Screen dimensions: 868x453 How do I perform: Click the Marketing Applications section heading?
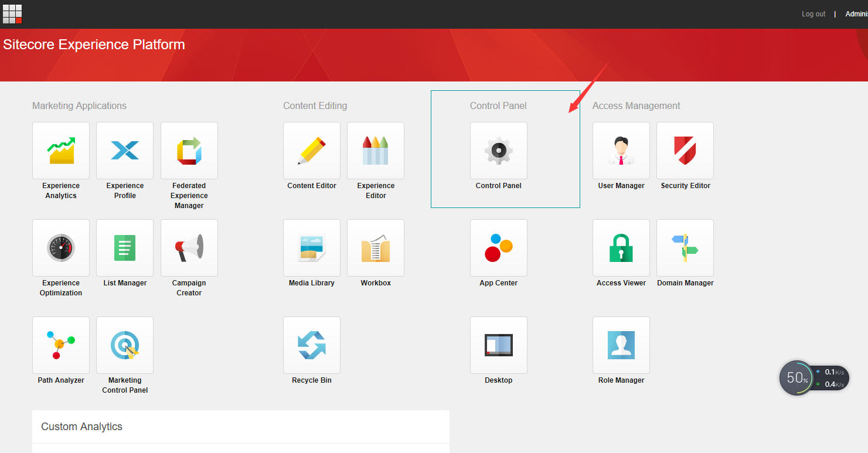pos(79,106)
